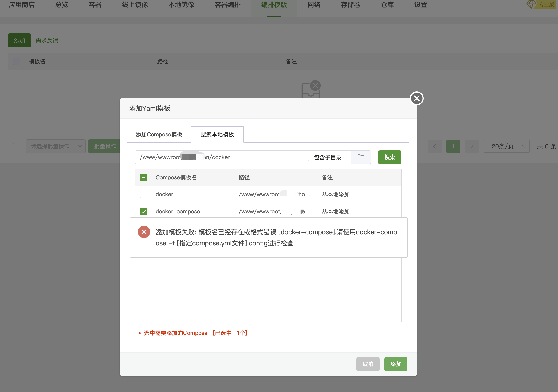The width and height of the screenshot is (558, 392).
Task: Select the 编排模版 tab
Action: pyautogui.click(x=274, y=5)
